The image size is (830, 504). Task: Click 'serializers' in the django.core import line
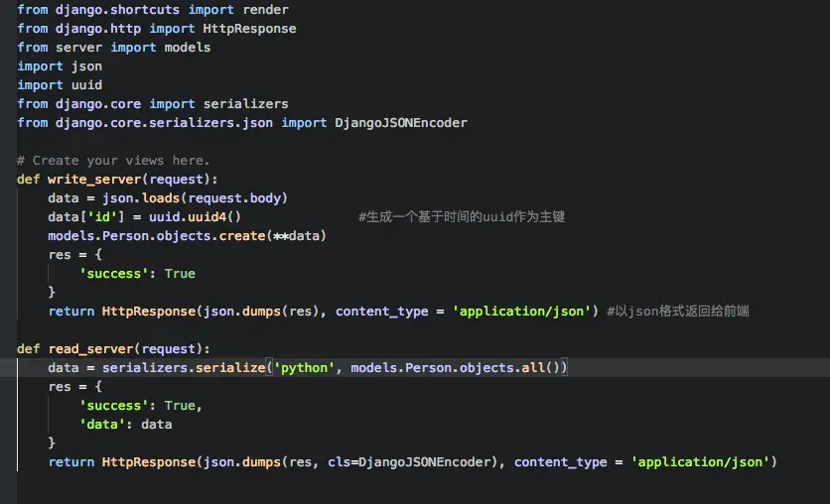pos(246,104)
